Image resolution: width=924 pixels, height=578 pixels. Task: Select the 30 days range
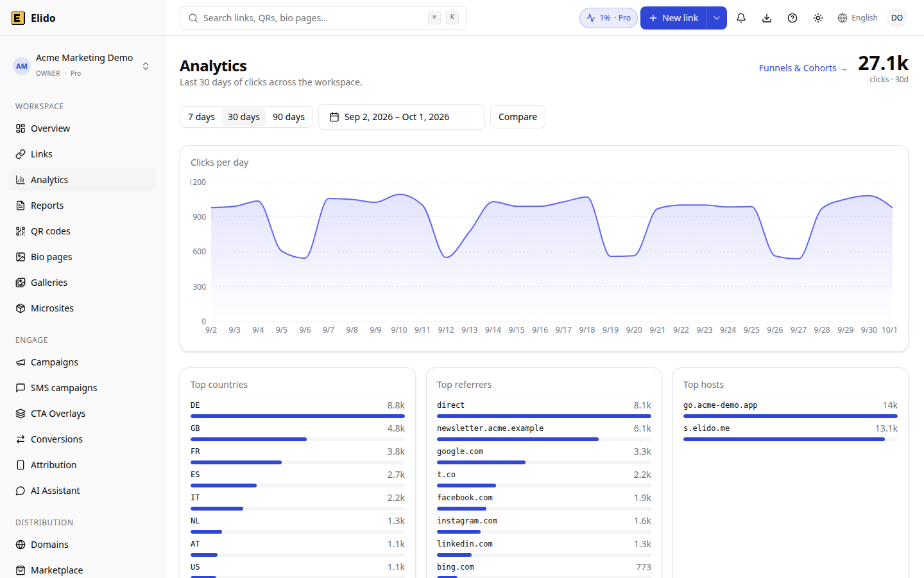point(244,117)
